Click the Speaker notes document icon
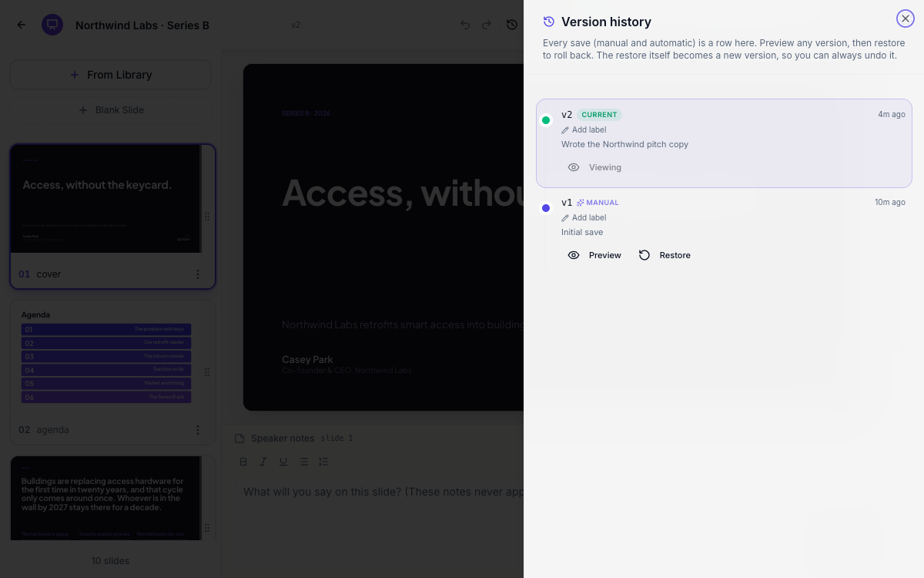This screenshot has height=578, width=924. click(239, 439)
